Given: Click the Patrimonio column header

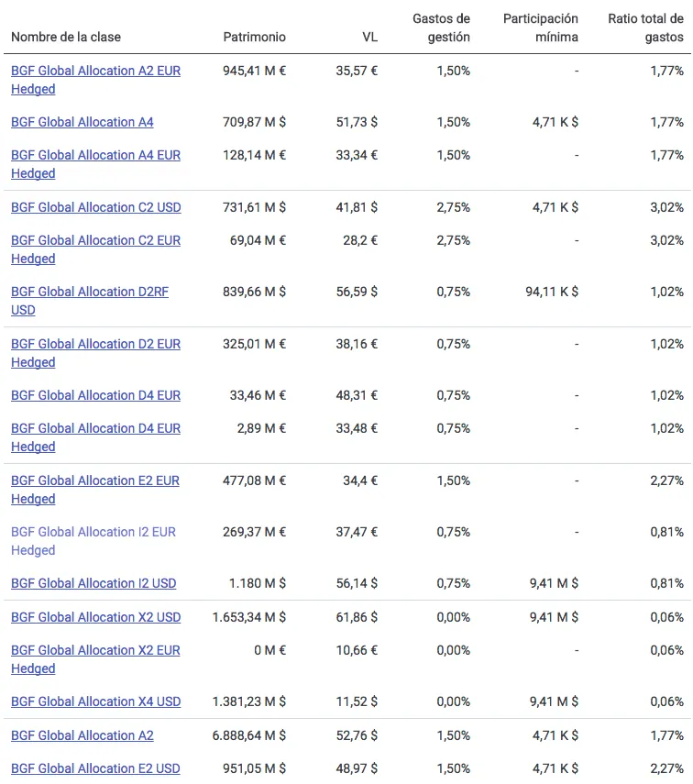Looking at the screenshot, I should coord(254,37).
